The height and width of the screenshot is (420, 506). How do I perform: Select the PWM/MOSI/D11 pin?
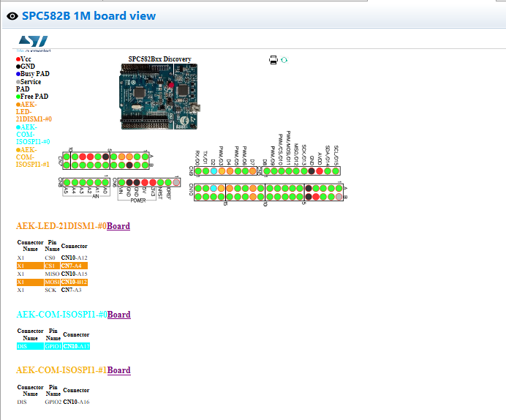click(289, 170)
